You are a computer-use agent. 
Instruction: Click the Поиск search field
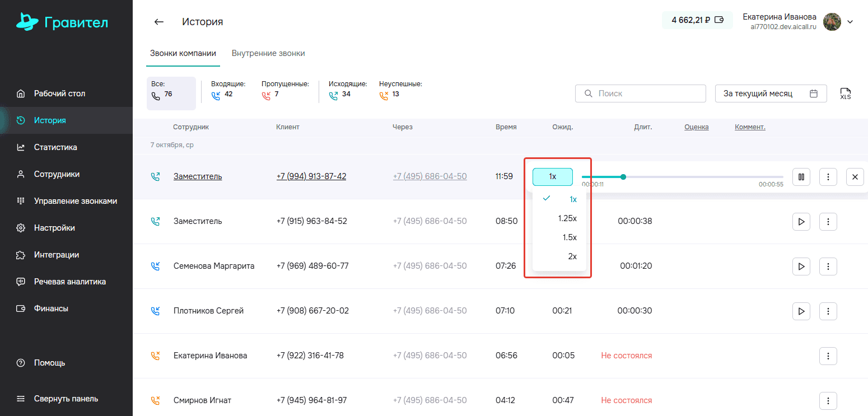(x=640, y=94)
